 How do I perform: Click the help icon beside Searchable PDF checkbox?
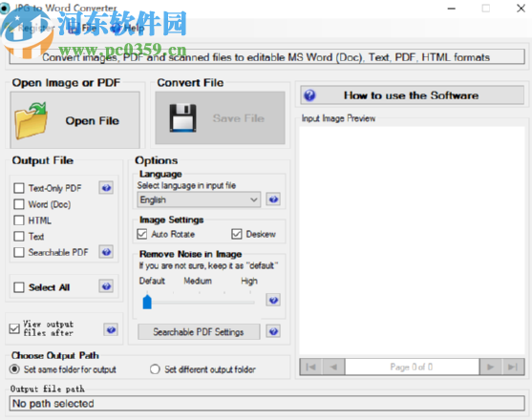pos(107,252)
